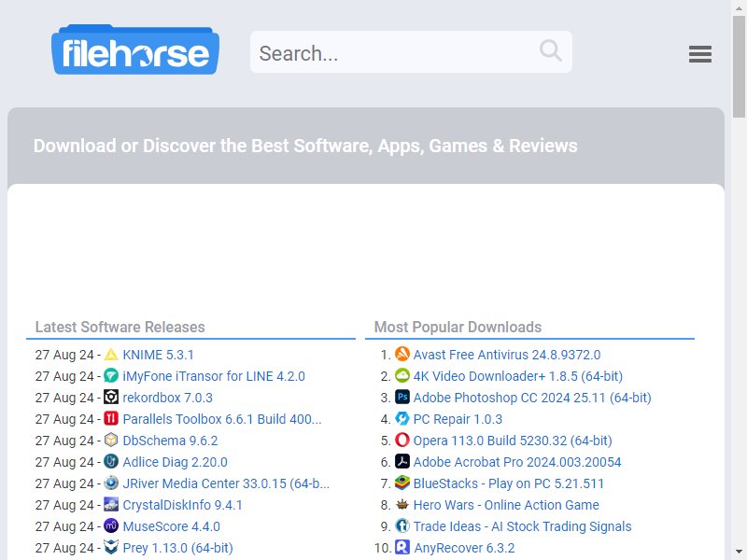747x560 pixels.
Task: Click the iMyFone iTransor icon
Action: (x=111, y=376)
